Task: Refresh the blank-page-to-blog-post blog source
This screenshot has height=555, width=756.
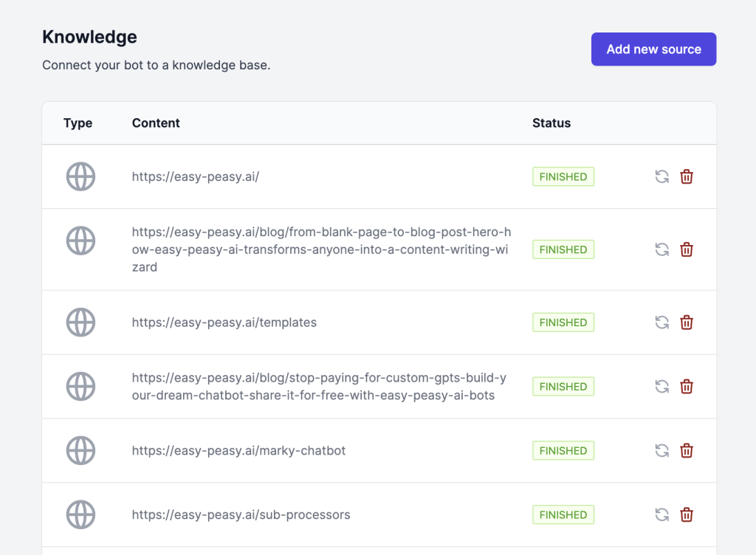Action: 662,249
